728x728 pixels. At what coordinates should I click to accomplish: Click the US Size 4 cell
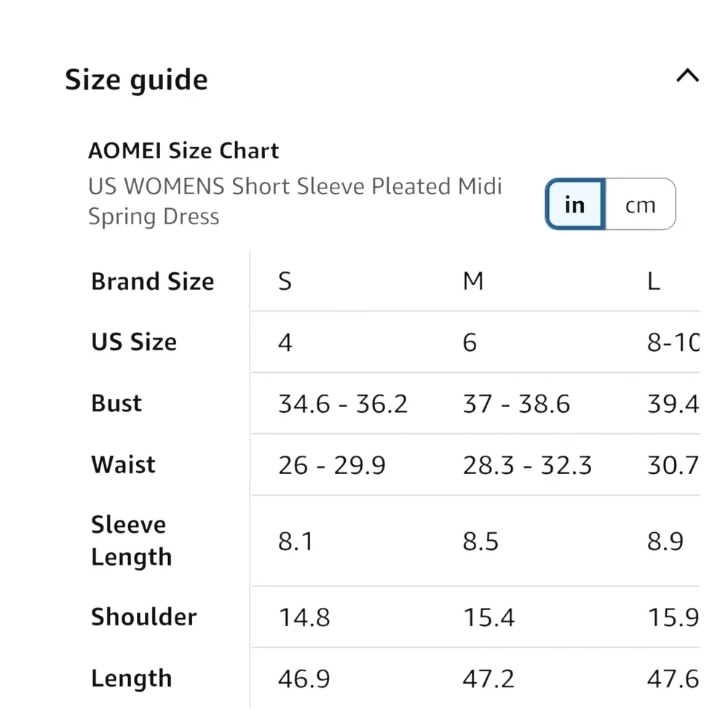[x=285, y=343]
